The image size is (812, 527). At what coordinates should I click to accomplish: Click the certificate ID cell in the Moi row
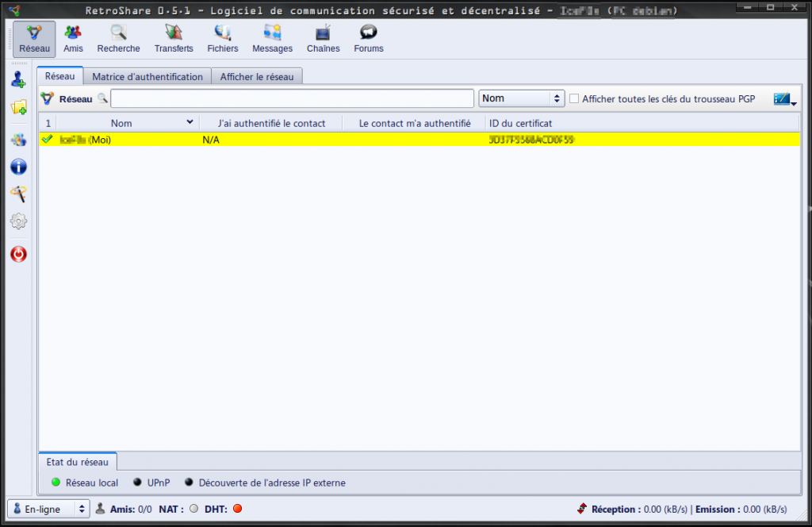531,140
